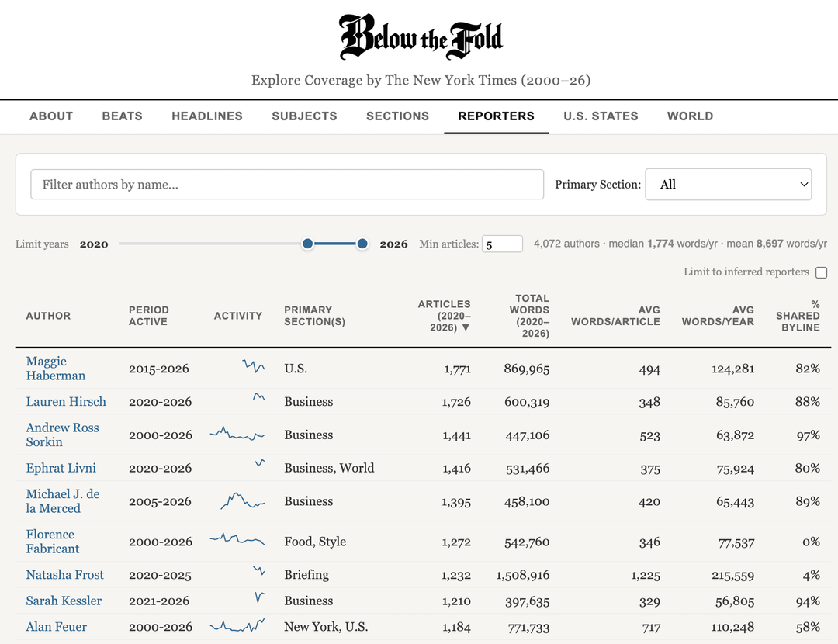
Task: Open Natasha Frost's author link
Action: pos(65,575)
